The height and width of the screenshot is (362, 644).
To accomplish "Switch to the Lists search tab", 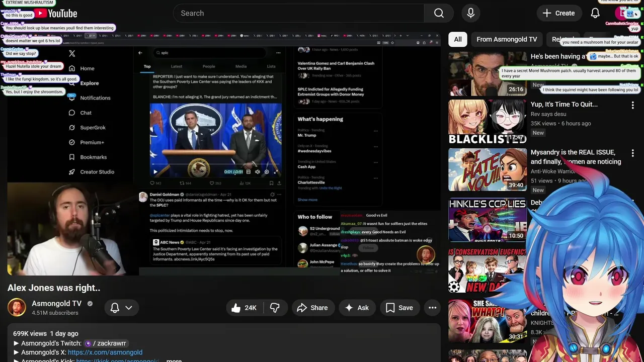I will coord(271,66).
